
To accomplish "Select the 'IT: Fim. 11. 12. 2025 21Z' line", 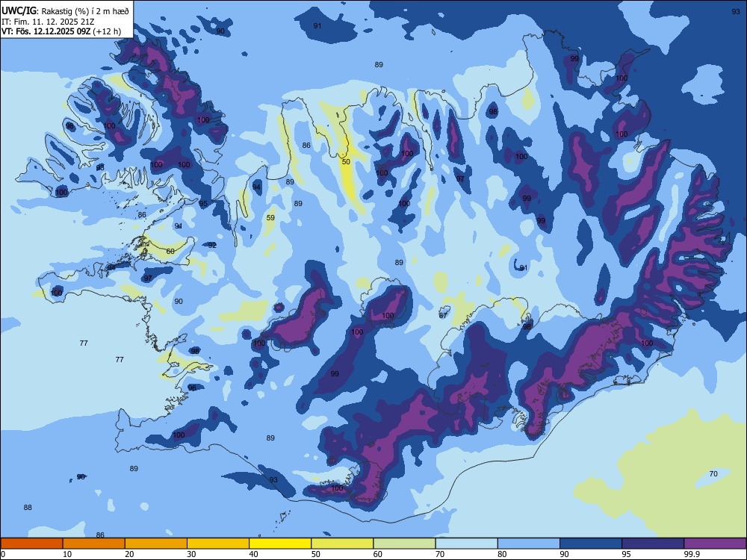I will [48, 22].
